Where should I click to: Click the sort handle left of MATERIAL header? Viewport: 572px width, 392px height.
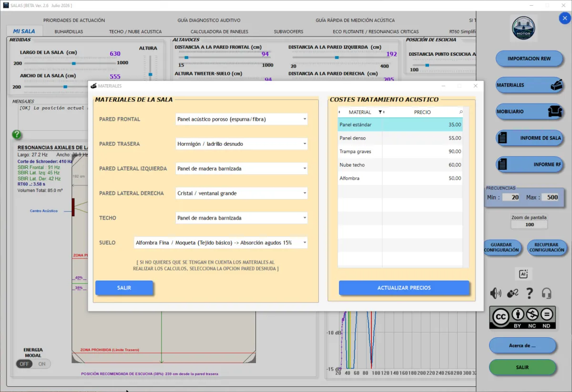tap(339, 112)
